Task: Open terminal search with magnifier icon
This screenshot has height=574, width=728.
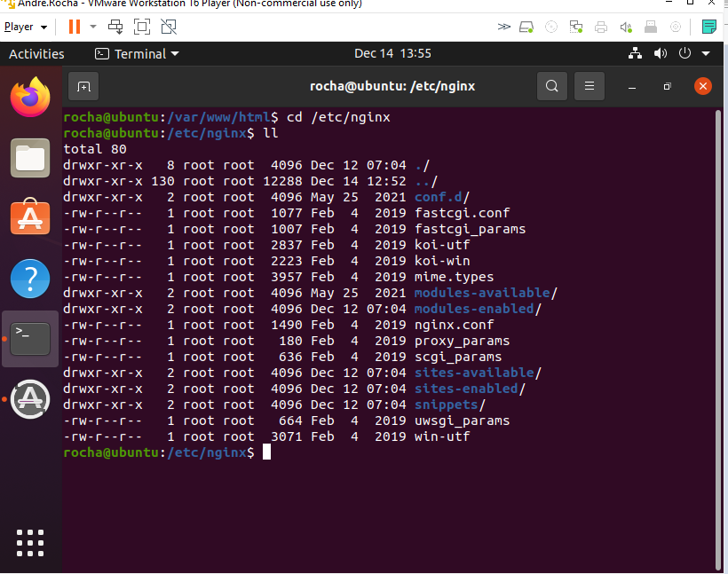Action: (x=551, y=86)
